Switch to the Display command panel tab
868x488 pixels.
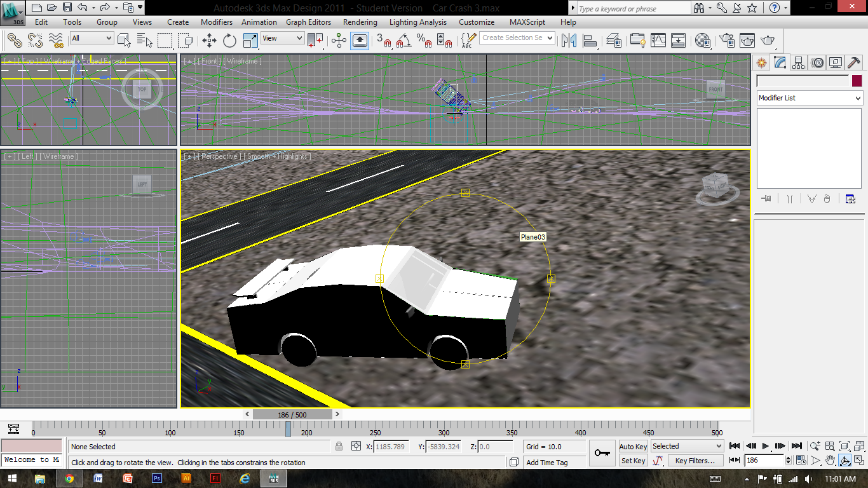(x=836, y=62)
